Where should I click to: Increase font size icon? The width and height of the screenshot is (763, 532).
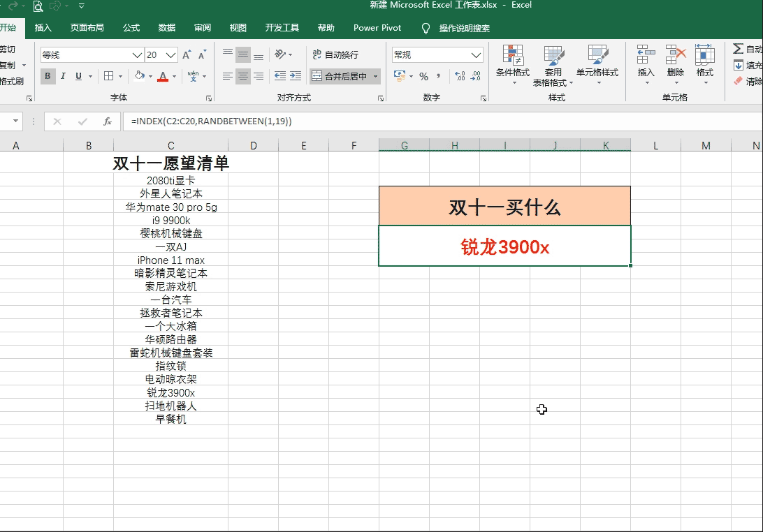(x=187, y=55)
